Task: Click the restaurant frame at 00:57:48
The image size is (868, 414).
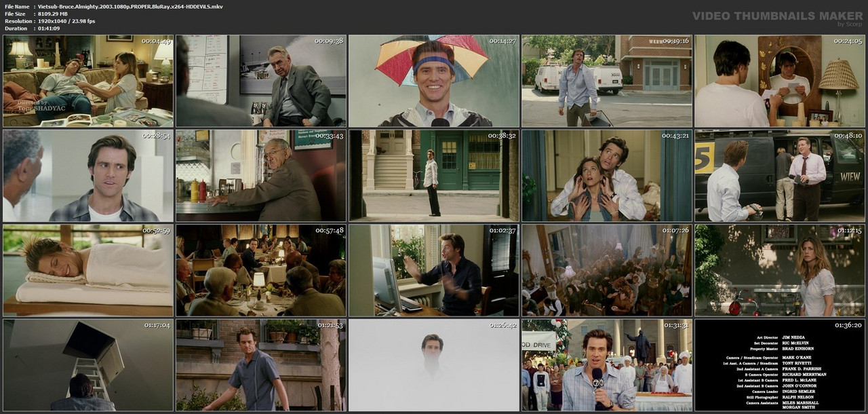Action: point(261,270)
